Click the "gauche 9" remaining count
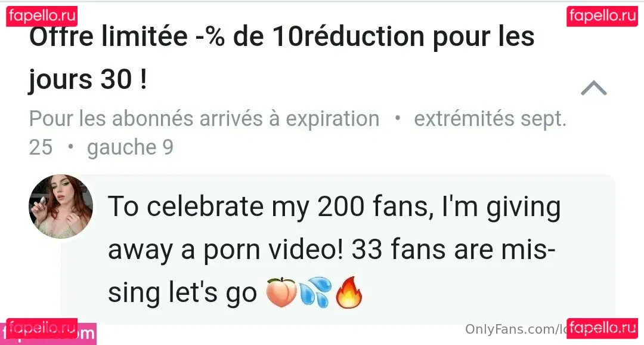The image size is (644, 345). [x=130, y=147]
